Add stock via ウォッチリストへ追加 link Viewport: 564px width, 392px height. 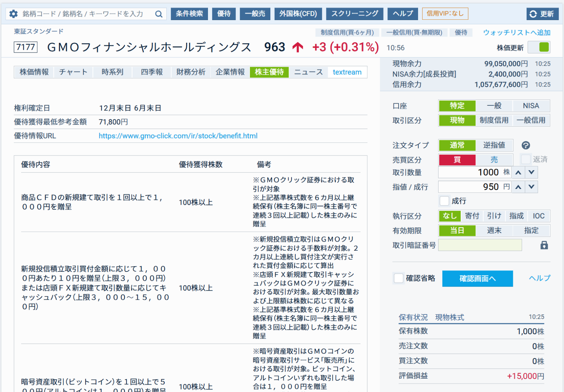click(x=516, y=32)
